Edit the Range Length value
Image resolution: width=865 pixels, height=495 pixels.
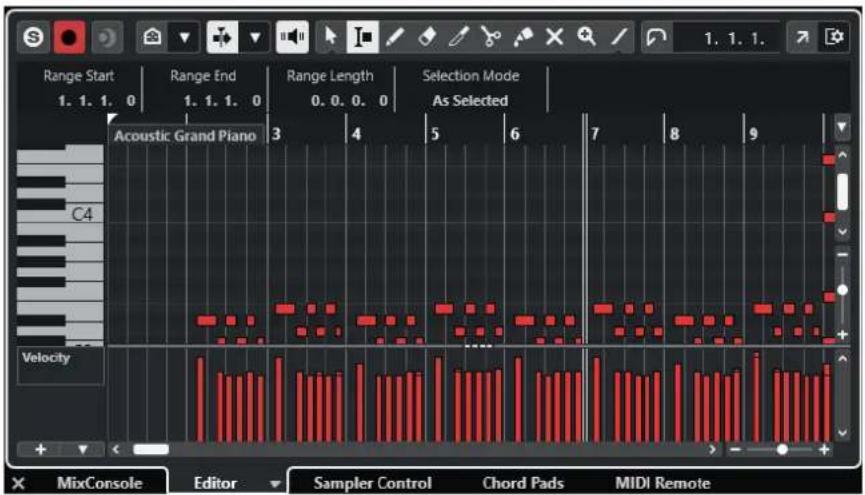pyautogui.click(x=349, y=100)
